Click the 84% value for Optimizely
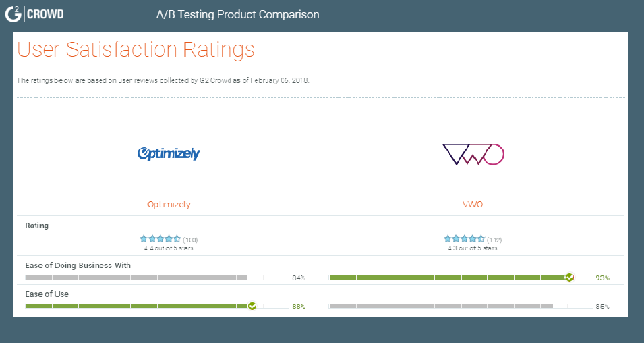 (299, 278)
